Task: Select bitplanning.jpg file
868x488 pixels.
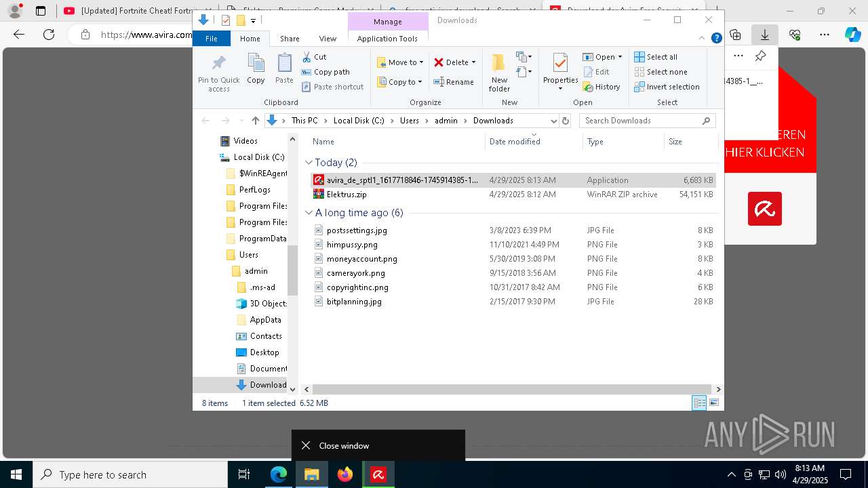Action: click(x=513, y=302)
